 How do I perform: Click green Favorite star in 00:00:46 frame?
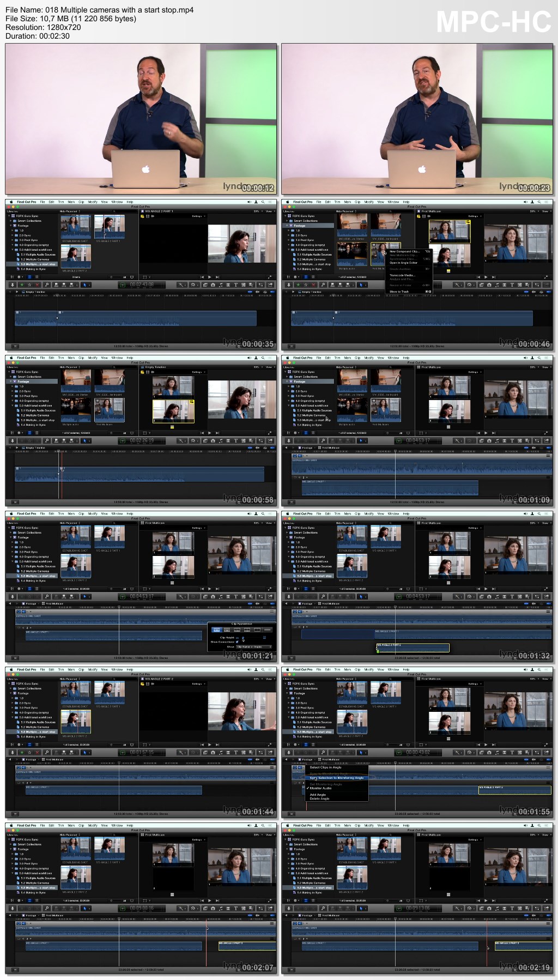(x=298, y=285)
